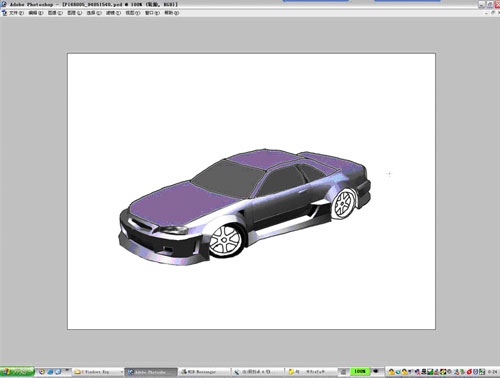Screen dimensions: 500x378
Task: Switch to MSN Messenger taskbar button
Action: pyautogui.click(x=205, y=372)
